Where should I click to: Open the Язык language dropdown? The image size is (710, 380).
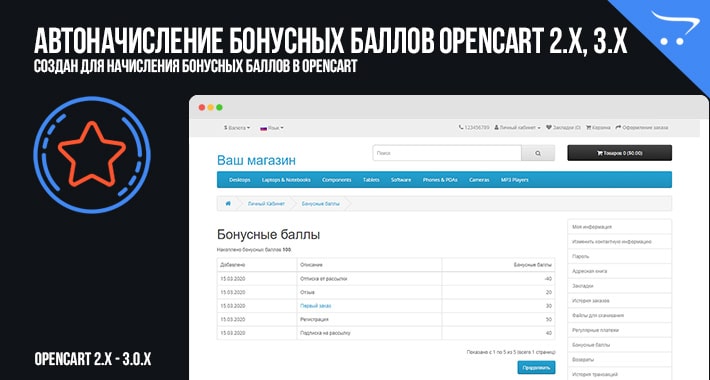[272, 128]
